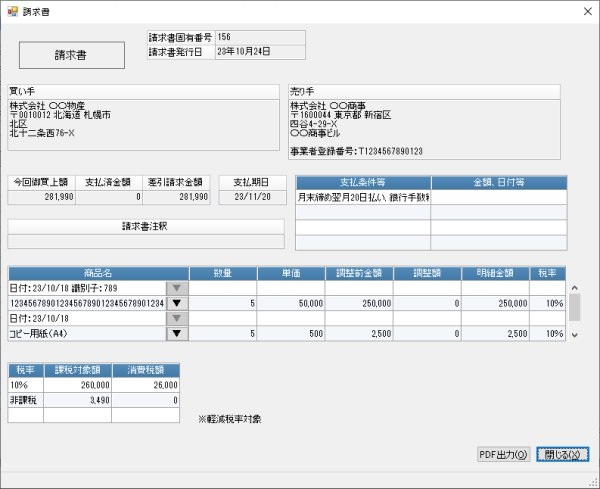Click the 商品名 column header
The height and width of the screenshot is (489, 600).
98,273
